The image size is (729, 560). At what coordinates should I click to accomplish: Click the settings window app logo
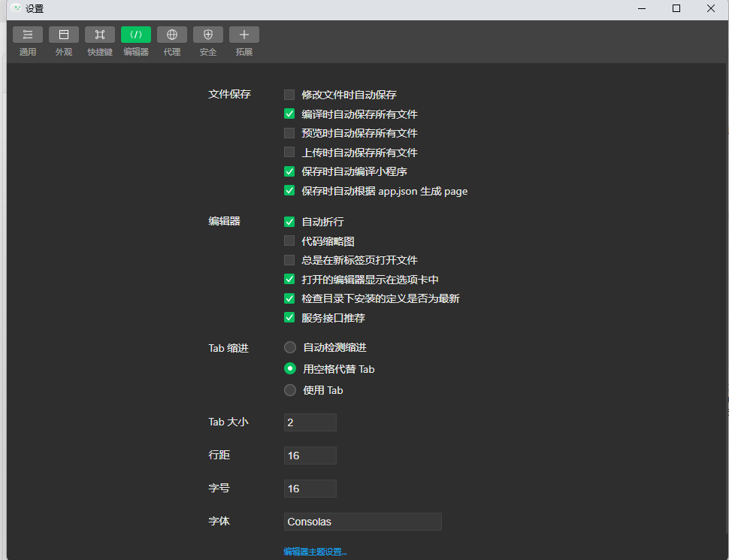tap(16, 8)
